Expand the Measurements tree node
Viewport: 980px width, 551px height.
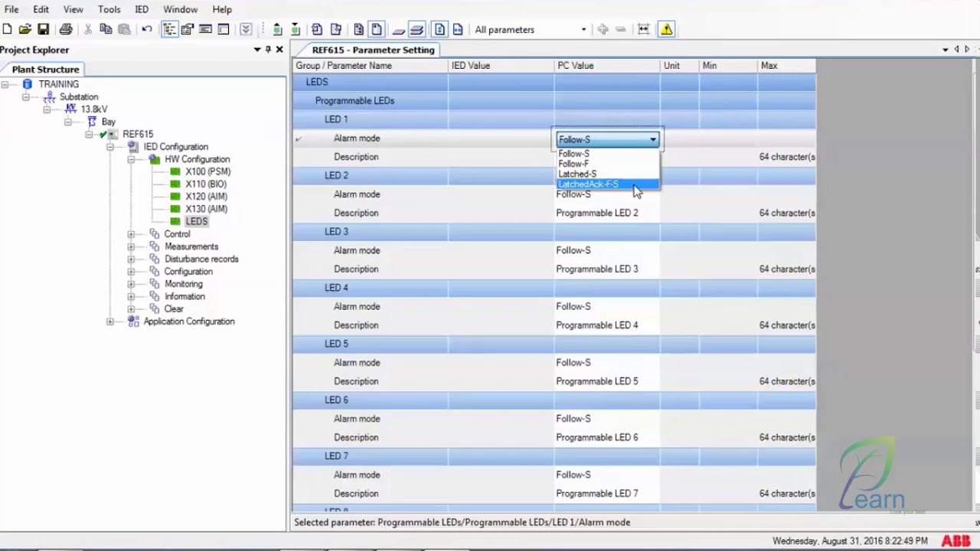coord(131,246)
